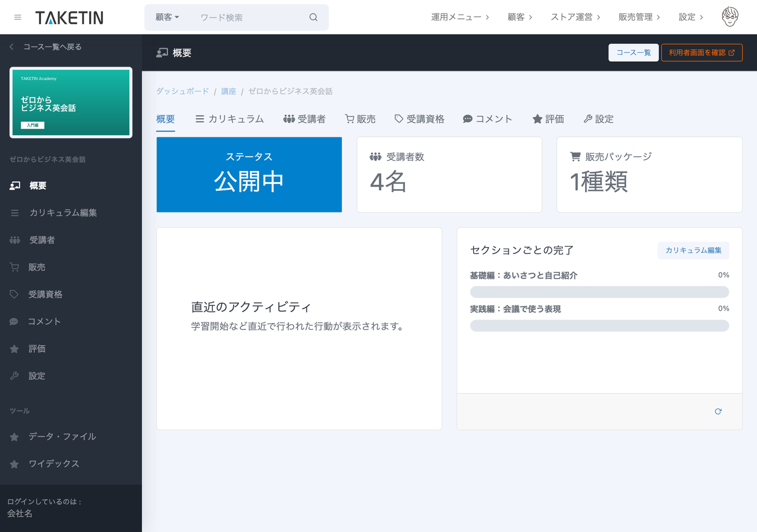The height and width of the screenshot is (532, 757).
Task: Click the 販売パッケージ 1種類 card
Action: (x=649, y=175)
